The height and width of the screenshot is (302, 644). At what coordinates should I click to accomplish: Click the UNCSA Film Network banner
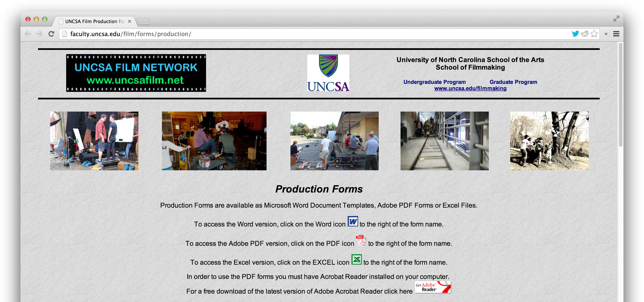coord(136,73)
